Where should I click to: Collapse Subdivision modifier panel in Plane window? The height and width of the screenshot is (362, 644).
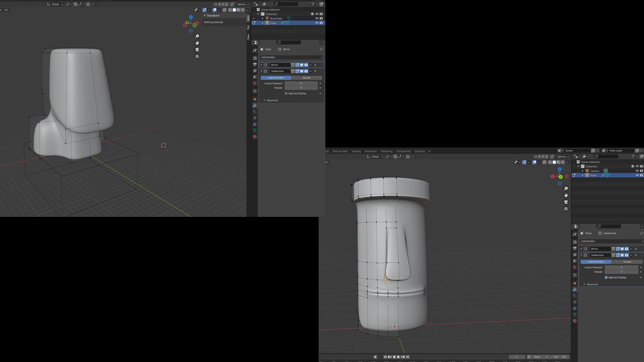point(581,255)
